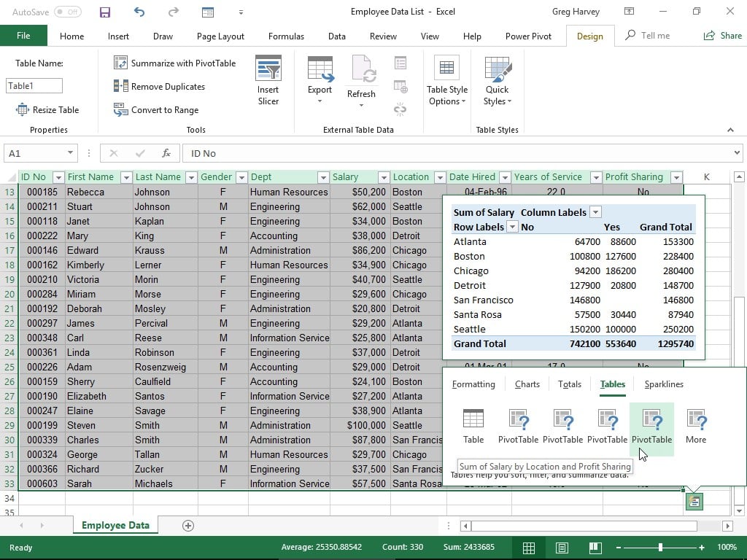This screenshot has width=747, height=560.
Task: Switch to Charts tab in Quick Analysis
Action: (527, 384)
